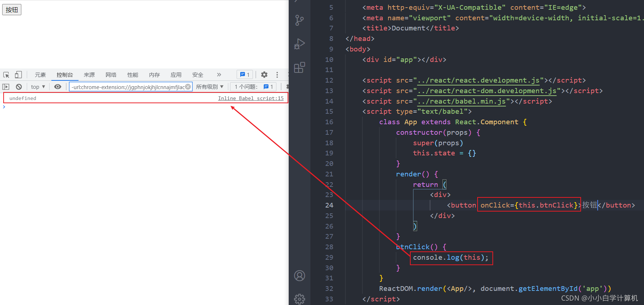Open the issues badge in tab bar

click(245, 75)
